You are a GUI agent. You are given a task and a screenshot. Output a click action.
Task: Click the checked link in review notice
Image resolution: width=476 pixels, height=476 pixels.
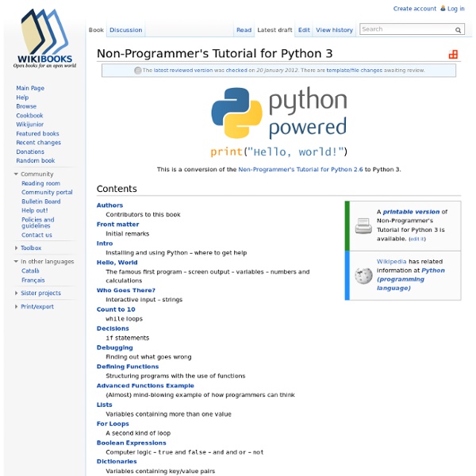click(236, 71)
